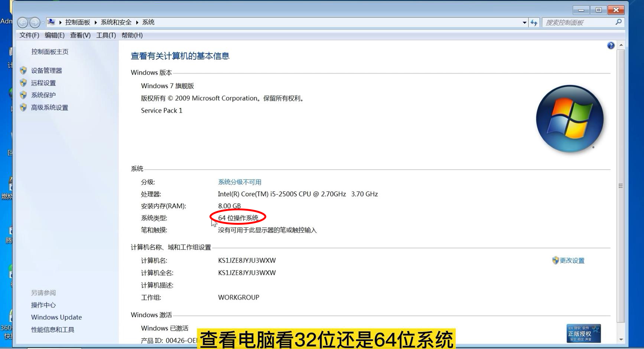Click the processor text Intel(R) Core(TM) i5-2500S
Image resolution: width=644 pixels, height=349 pixels.
[297, 194]
